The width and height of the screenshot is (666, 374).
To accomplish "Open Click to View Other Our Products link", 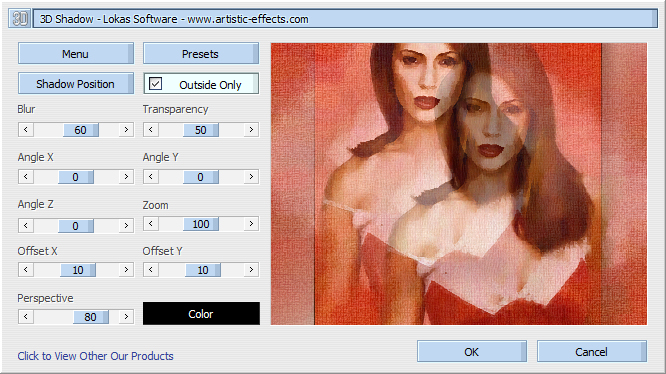I will (96, 356).
